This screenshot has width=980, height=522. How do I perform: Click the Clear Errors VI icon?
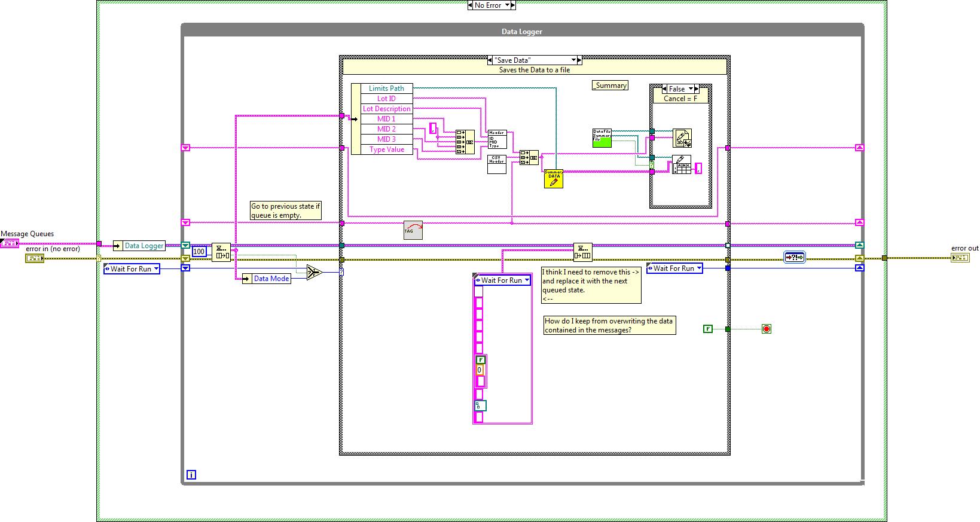[795, 257]
